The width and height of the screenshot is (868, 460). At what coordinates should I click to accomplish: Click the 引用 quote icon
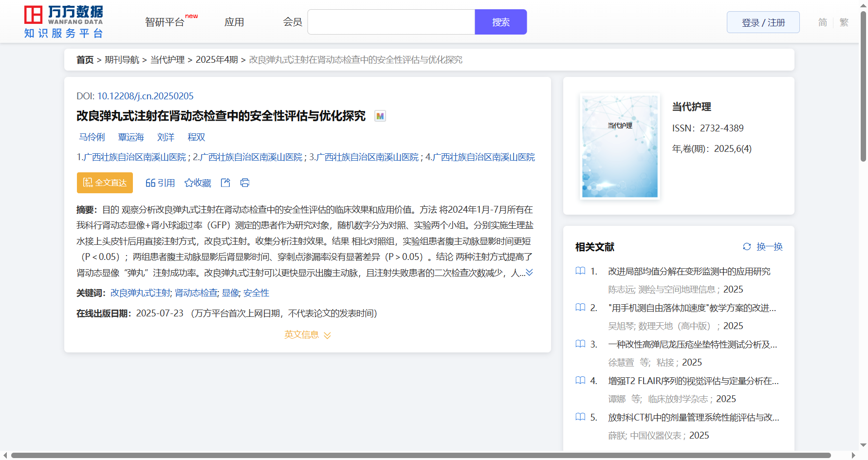pos(150,183)
